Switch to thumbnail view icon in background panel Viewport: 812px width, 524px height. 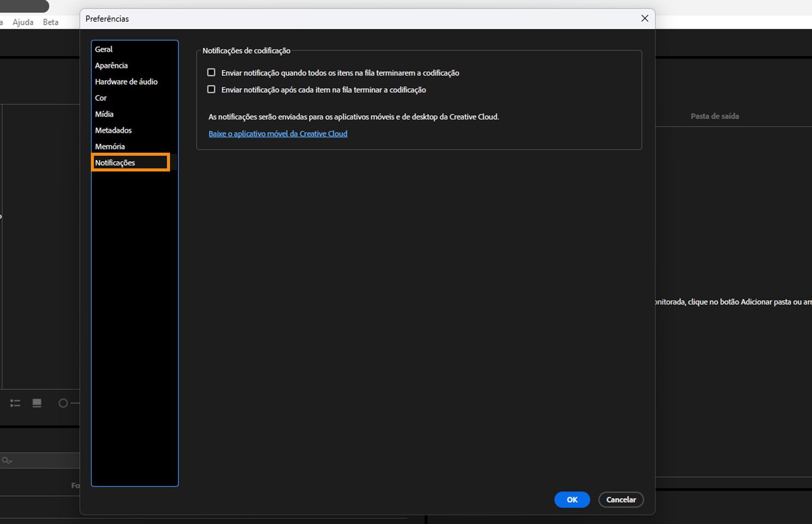(x=37, y=403)
